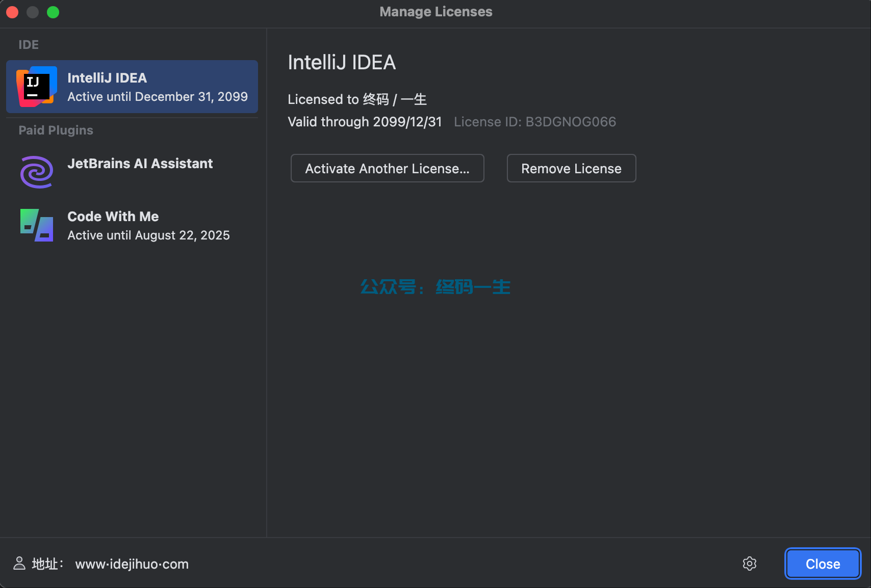Click Active until December 31, 2099 text

(x=158, y=97)
